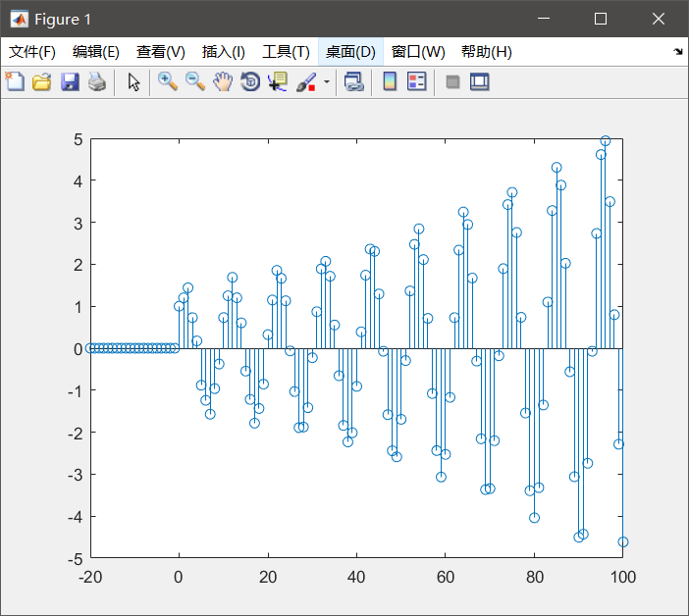
Task: Hide plot tools with the gray icon
Action: pyautogui.click(x=452, y=81)
